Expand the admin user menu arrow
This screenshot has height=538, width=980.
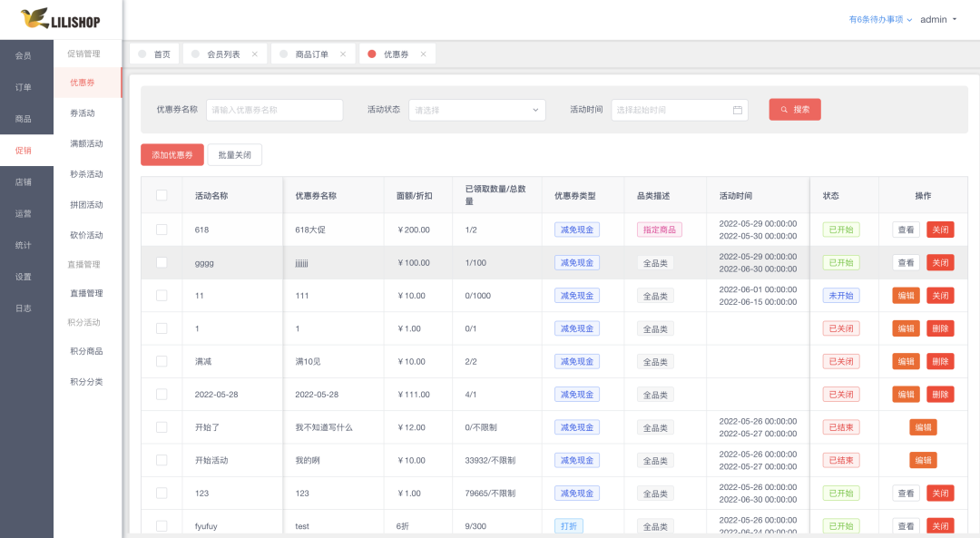(955, 19)
